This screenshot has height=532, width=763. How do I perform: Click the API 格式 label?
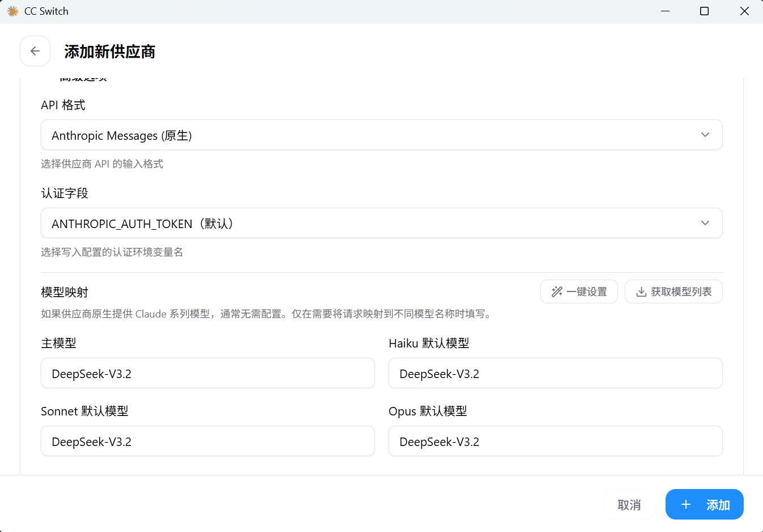[63, 105]
